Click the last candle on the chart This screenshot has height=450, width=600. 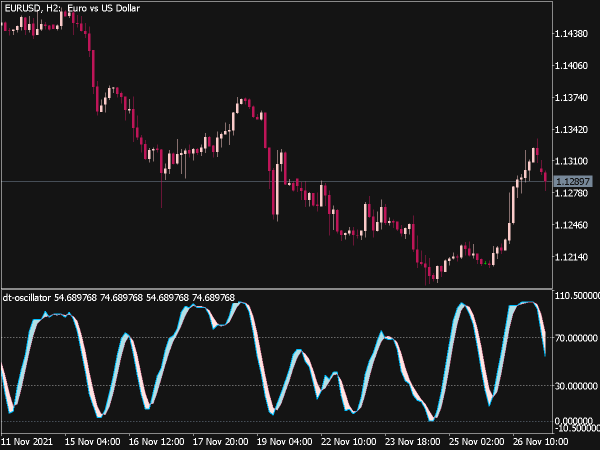coord(545,177)
